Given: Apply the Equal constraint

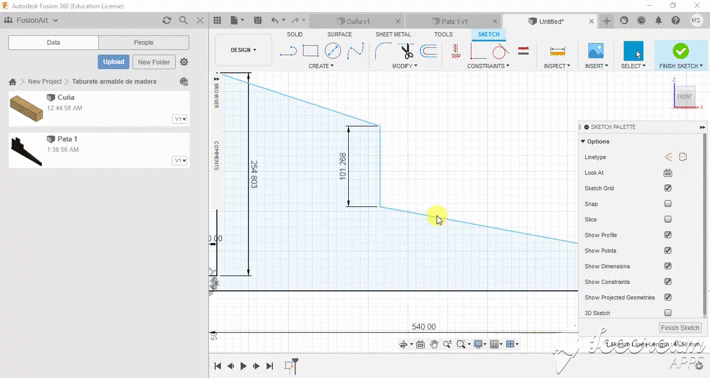Looking at the screenshot, I should (x=523, y=51).
